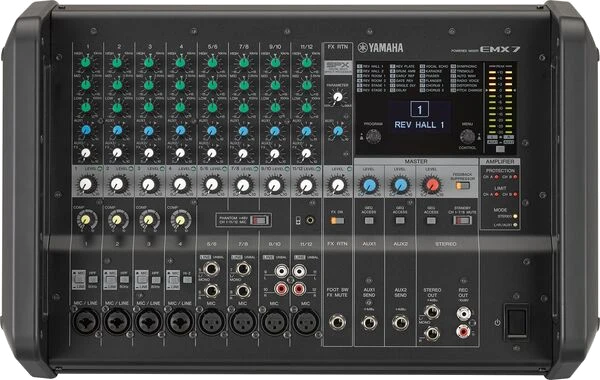Toggle channel 2 HPF 80Hz switch
The height and width of the screenshot is (380, 600).
pos(124,280)
